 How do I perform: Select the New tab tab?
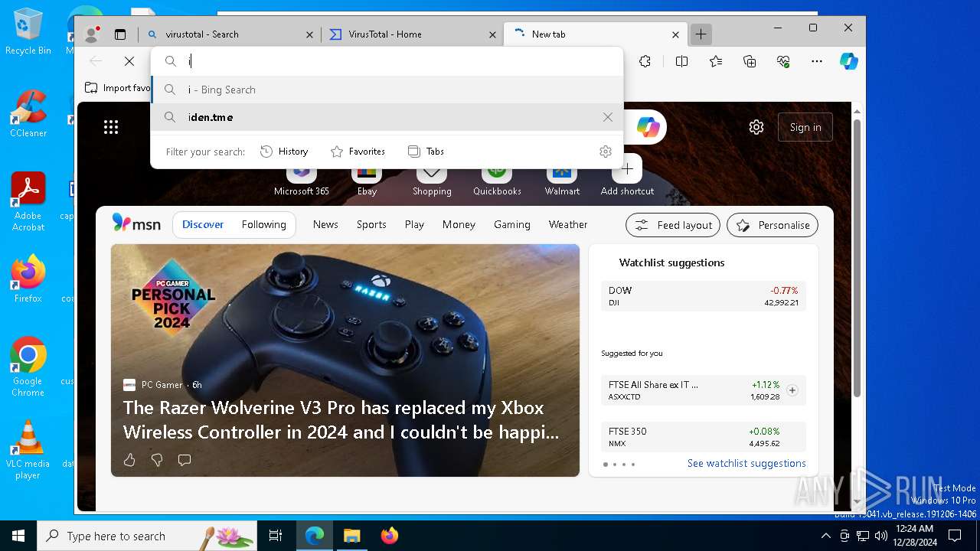tap(596, 34)
